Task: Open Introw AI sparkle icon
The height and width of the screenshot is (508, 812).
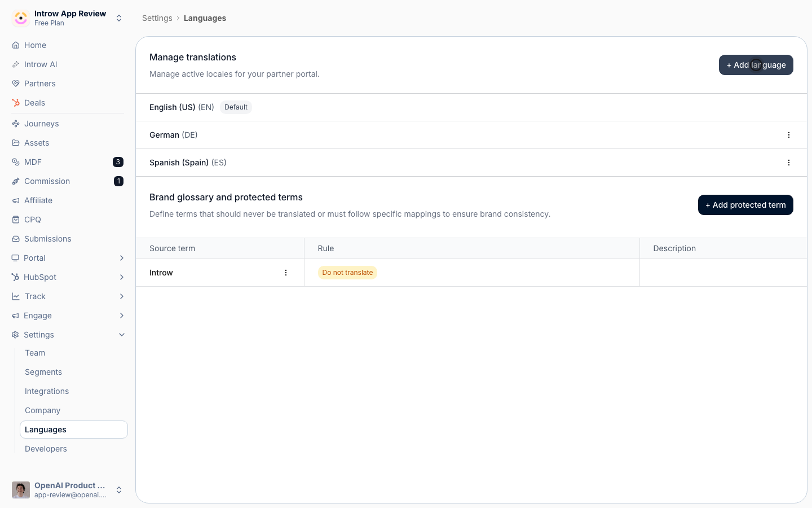Action: [x=16, y=64]
